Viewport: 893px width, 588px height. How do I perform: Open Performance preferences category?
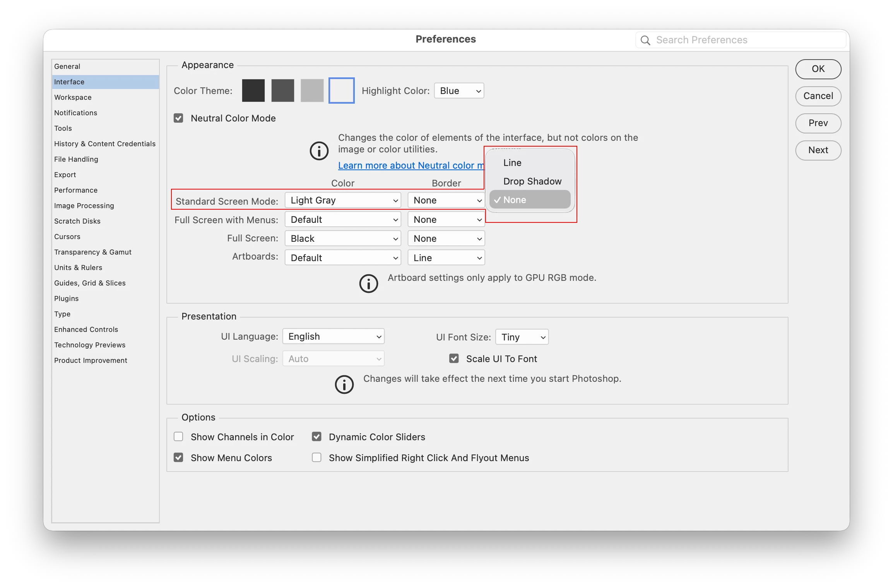click(105, 190)
